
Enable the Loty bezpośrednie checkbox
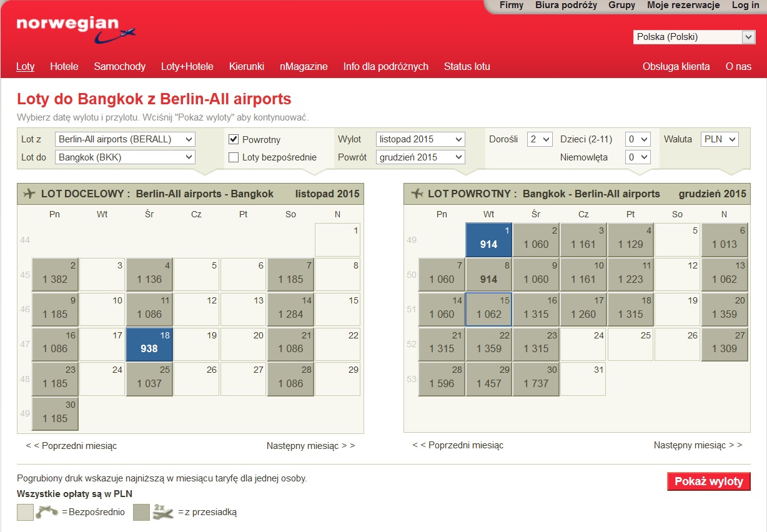click(234, 157)
